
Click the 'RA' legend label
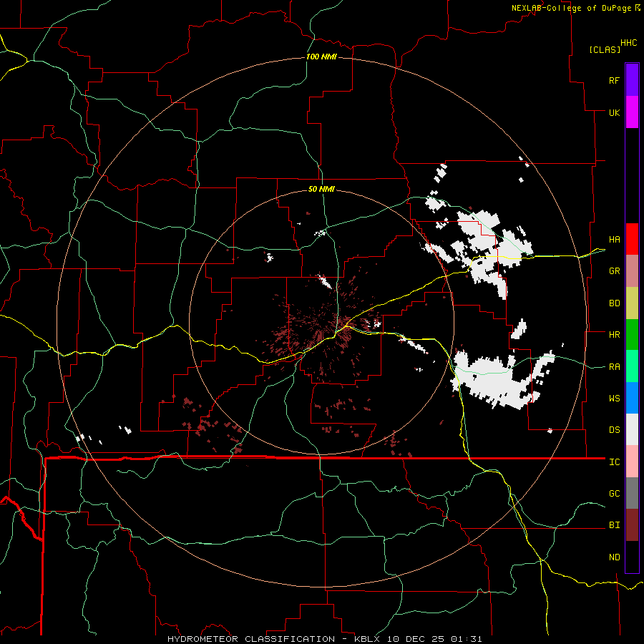(614, 367)
